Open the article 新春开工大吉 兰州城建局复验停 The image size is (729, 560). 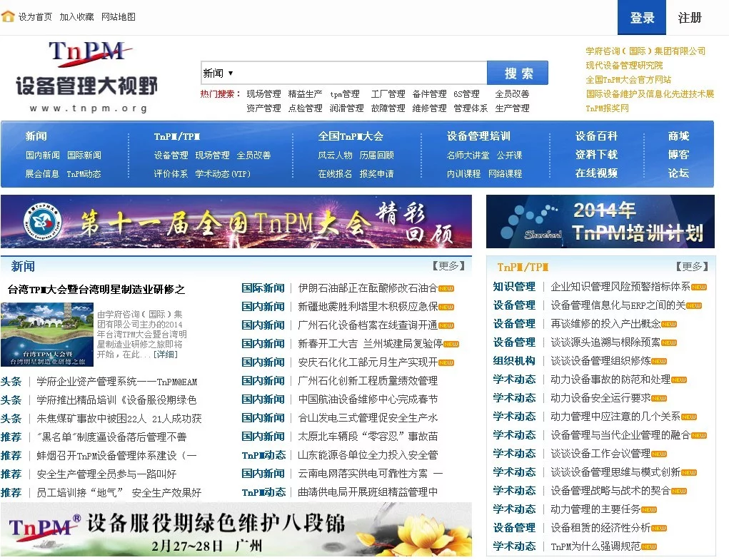coord(371,344)
